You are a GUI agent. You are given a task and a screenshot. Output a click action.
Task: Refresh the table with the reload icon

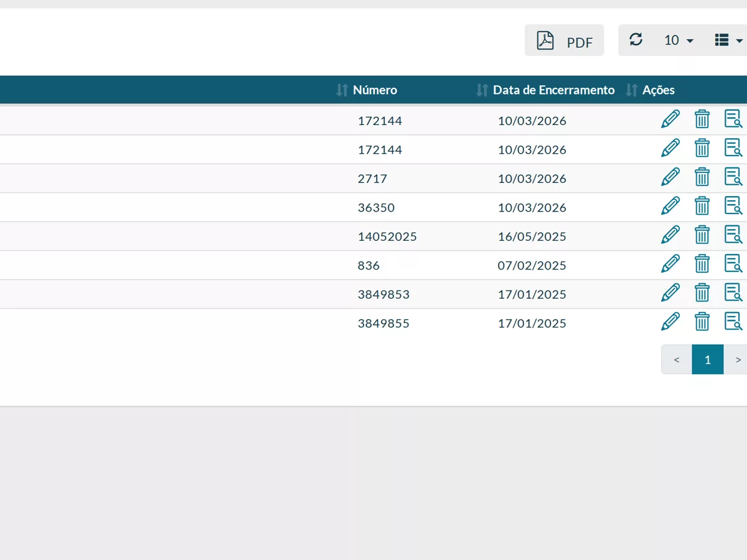coord(636,40)
